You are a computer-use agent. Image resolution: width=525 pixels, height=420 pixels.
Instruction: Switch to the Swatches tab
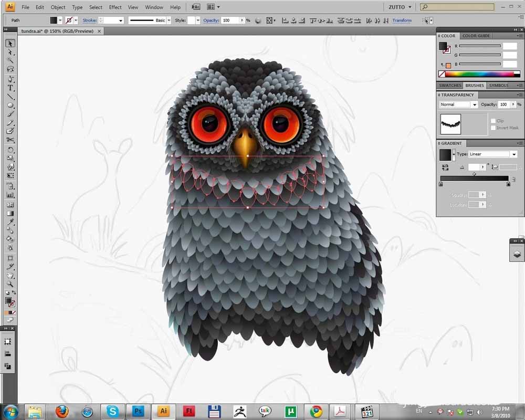450,86
